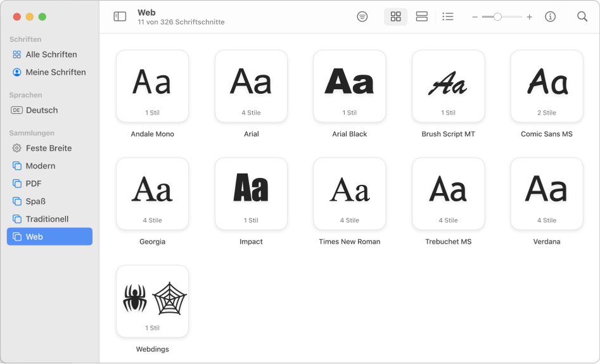
Task: Click the Webdings font name
Action: tap(152, 349)
